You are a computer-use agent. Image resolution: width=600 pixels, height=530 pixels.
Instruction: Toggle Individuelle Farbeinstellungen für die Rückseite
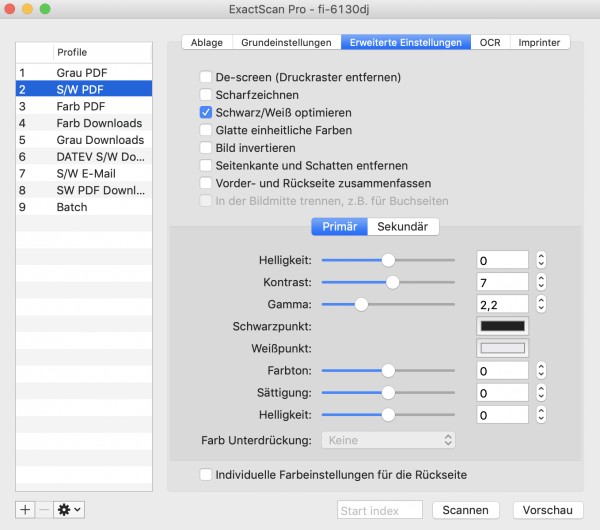click(206, 475)
